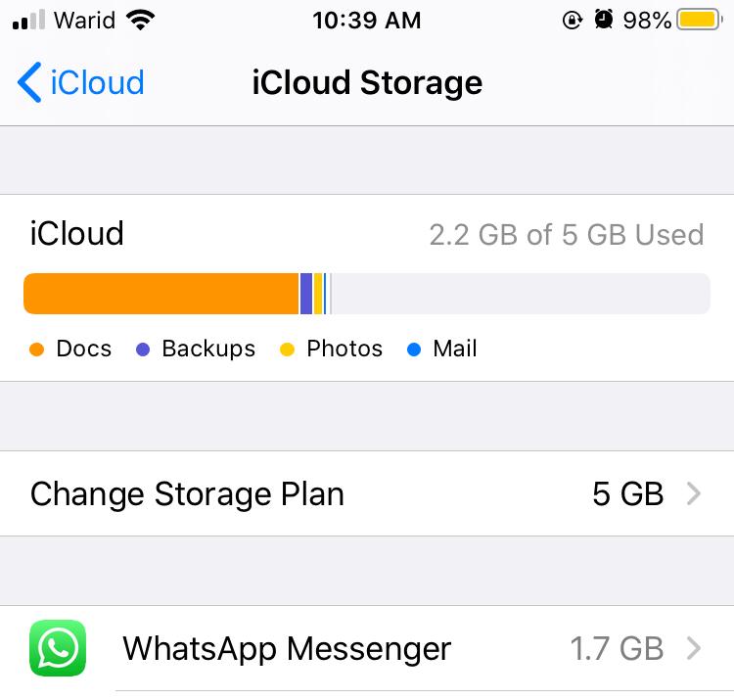This screenshot has height=700, width=734.
Task: Tap the orange Docs storage bar segment
Action: point(161,294)
